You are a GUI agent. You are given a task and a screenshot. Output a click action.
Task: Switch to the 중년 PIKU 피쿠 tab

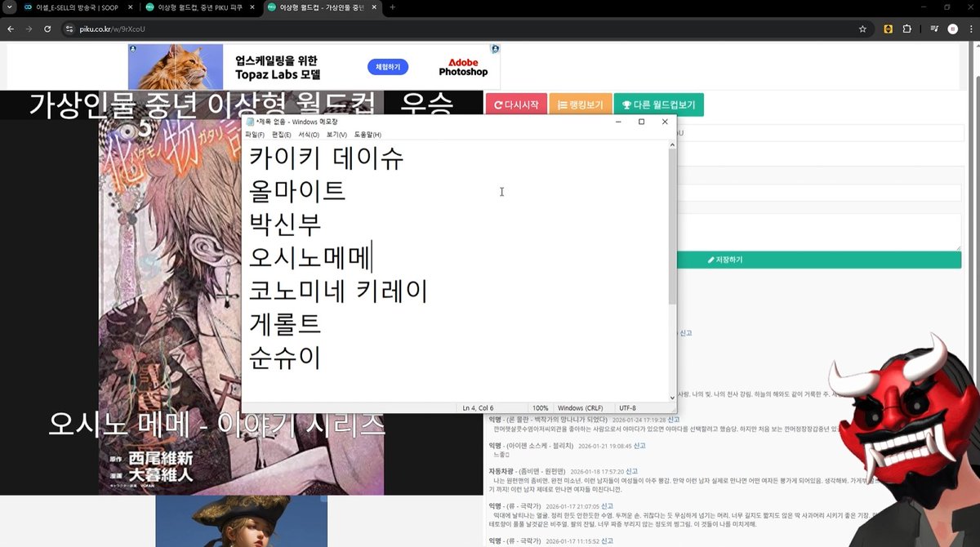click(x=200, y=7)
